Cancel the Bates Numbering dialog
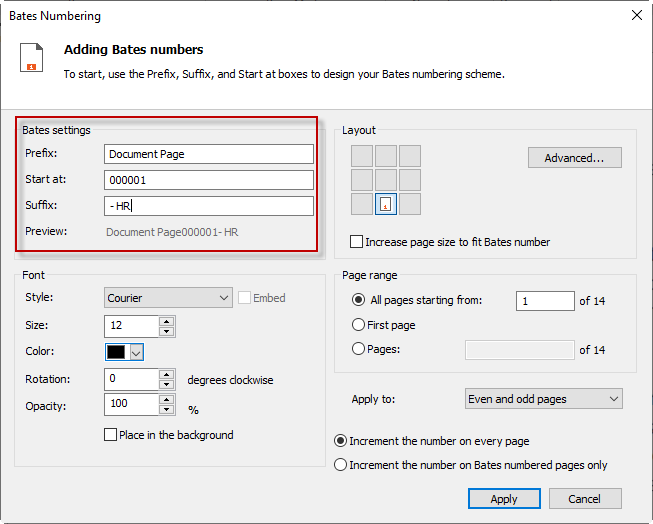Viewport: 653px width, 524px height. click(584, 499)
